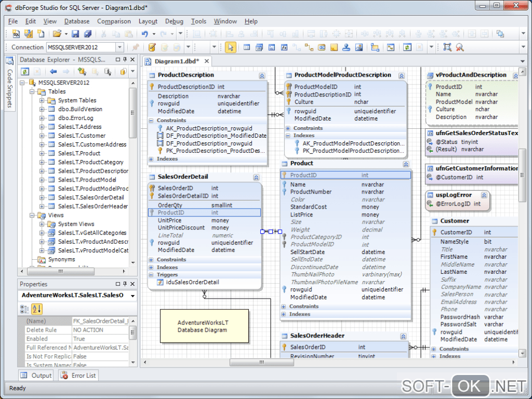The image size is (532, 399).
Task: Click the Save icon in toolbar
Action: (75, 34)
